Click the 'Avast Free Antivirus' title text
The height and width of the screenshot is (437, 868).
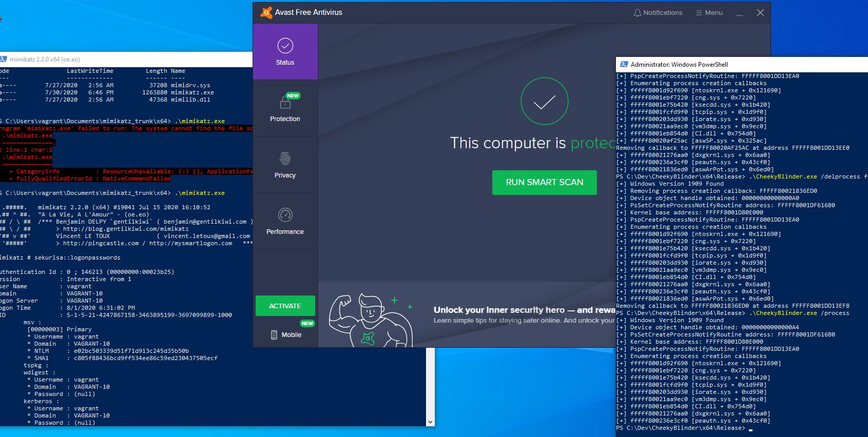(x=308, y=12)
